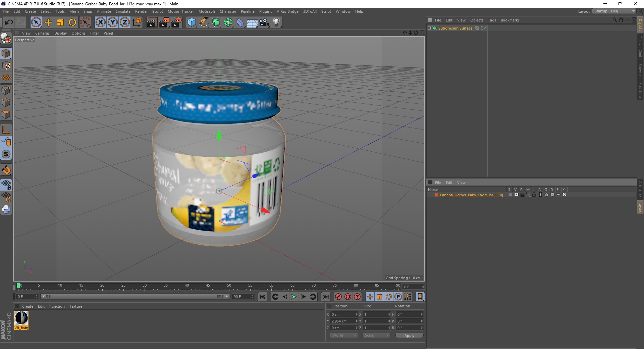Render the active view
644x349 pixels.
tap(152, 22)
